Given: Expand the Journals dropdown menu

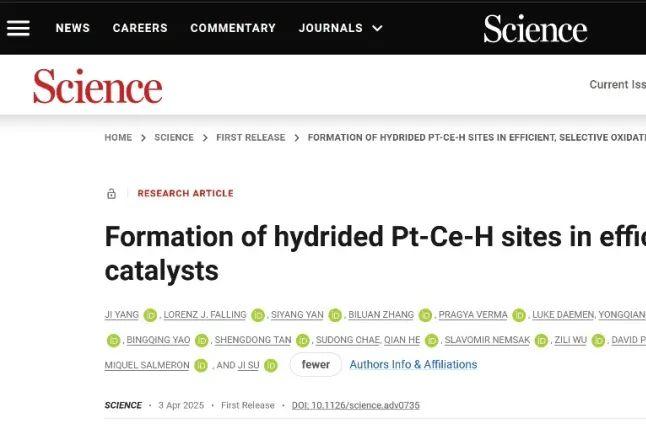Looking at the screenshot, I should click(x=341, y=28).
